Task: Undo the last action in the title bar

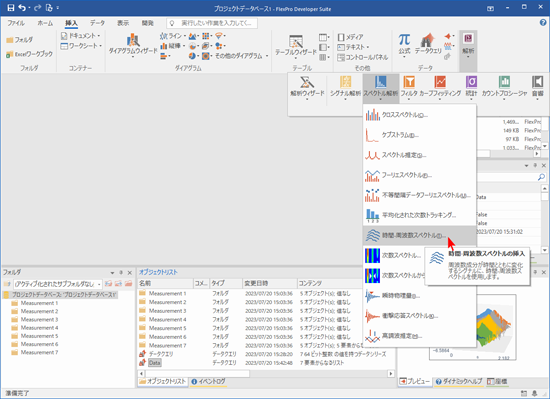Action: tap(22, 7)
